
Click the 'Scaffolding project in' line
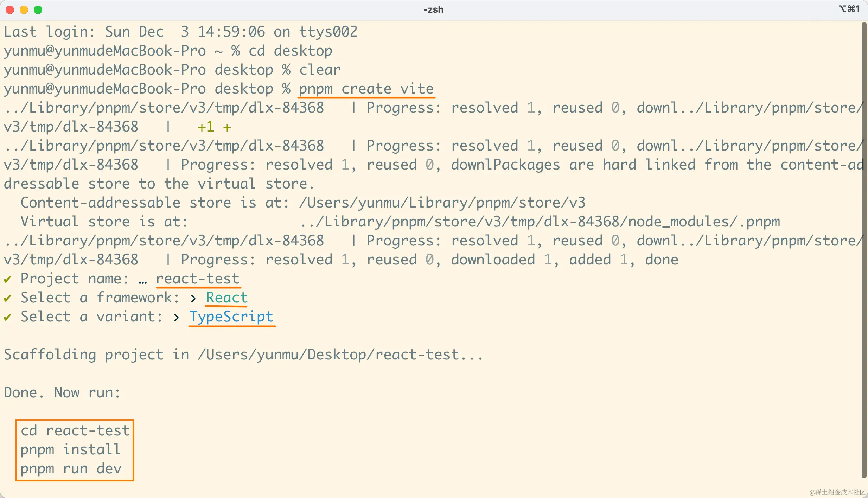243,355
